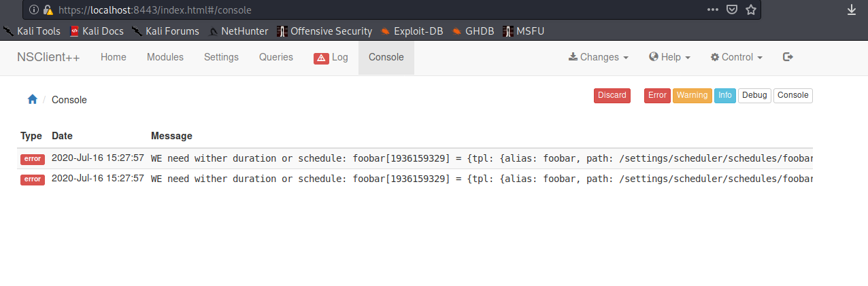
Task: Toggle the Error log level filter
Action: (x=657, y=96)
